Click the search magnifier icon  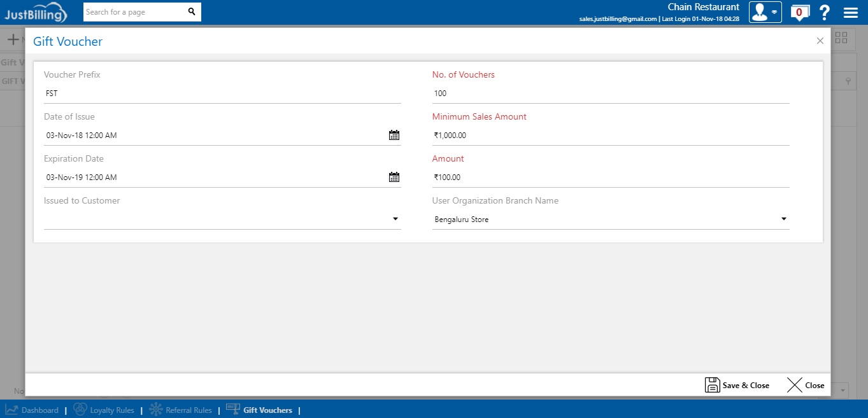192,11
